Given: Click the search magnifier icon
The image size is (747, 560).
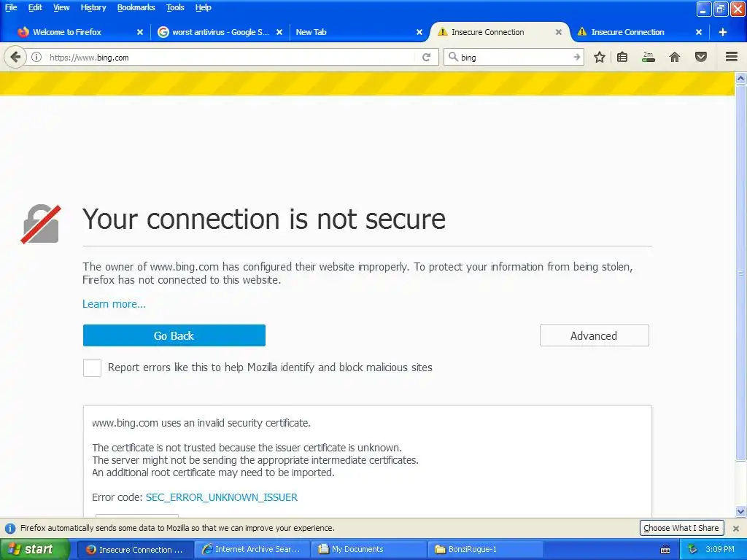Looking at the screenshot, I should coord(453,57).
